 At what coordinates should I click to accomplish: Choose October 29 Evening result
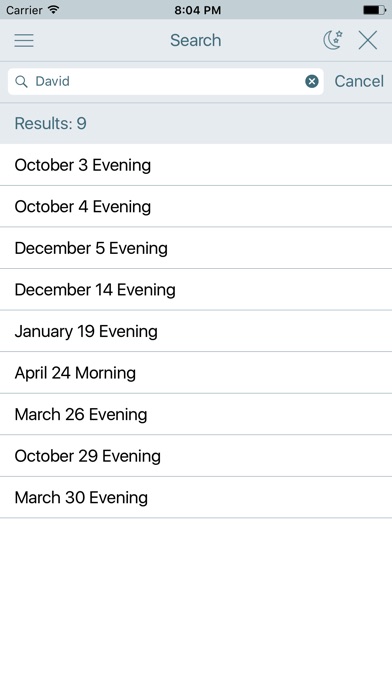pyautogui.click(x=196, y=456)
